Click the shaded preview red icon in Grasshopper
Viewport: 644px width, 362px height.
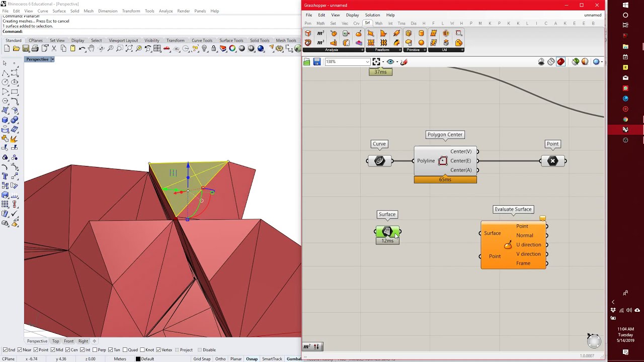(561, 62)
